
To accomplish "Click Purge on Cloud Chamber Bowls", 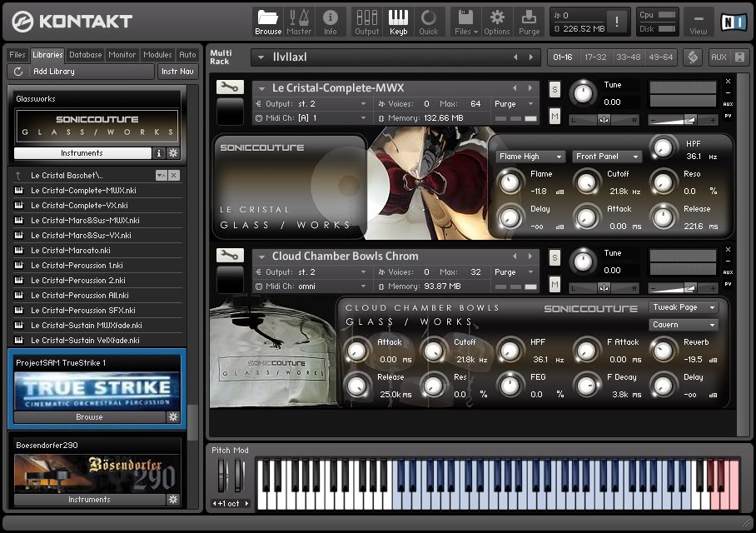I will coord(514,272).
